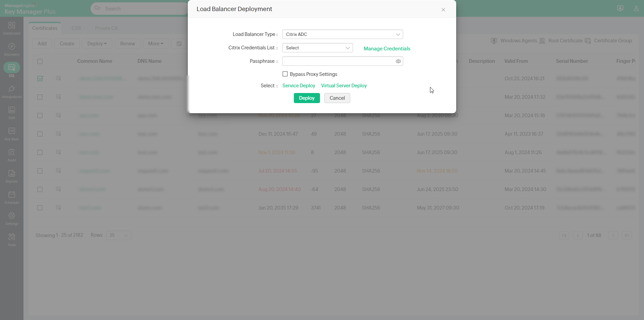Click the download icon in top header
This screenshot has height=320, width=644.
(x=620, y=8)
